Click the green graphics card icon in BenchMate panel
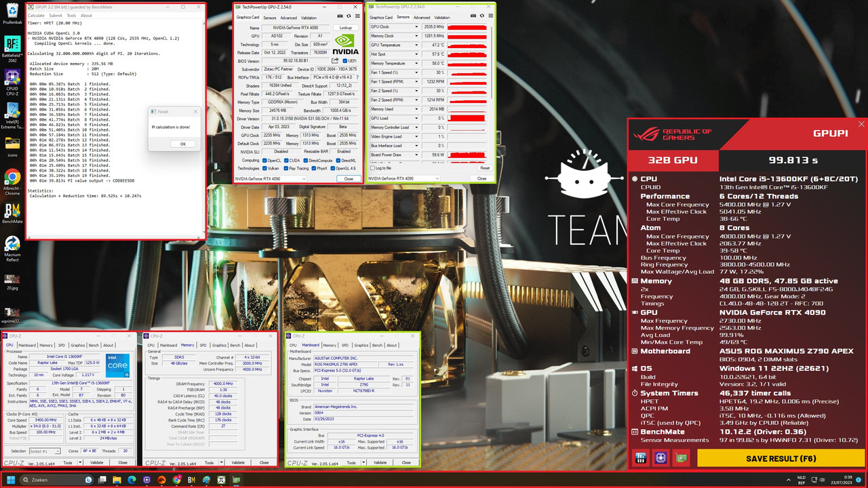868x488 pixels. click(x=681, y=457)
